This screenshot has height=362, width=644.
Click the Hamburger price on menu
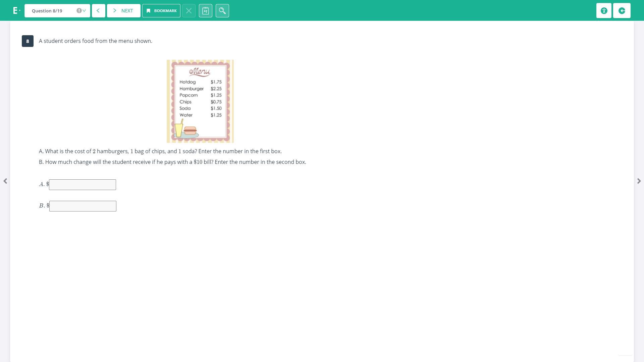pos(216,89)
